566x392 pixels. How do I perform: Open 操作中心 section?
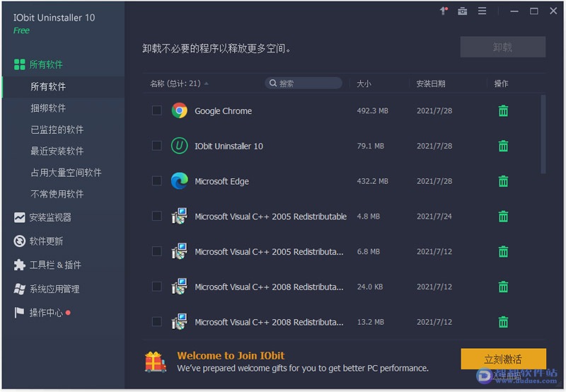point(42,313)
